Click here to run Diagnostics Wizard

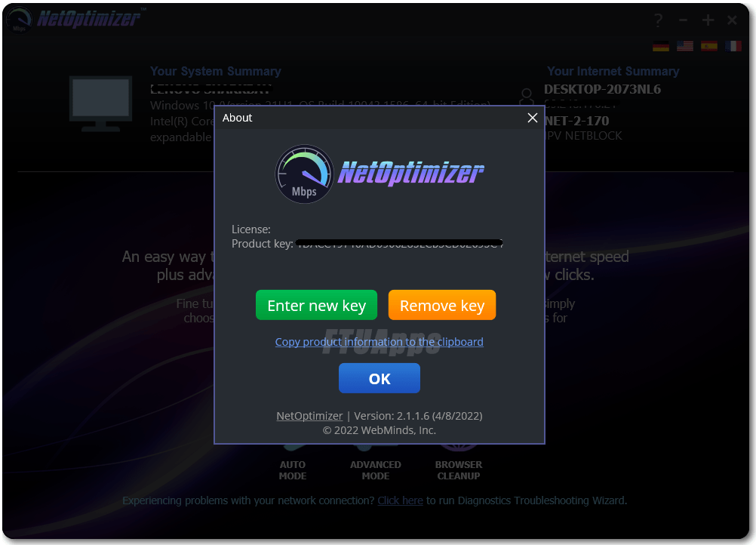(x=400, y=500)
